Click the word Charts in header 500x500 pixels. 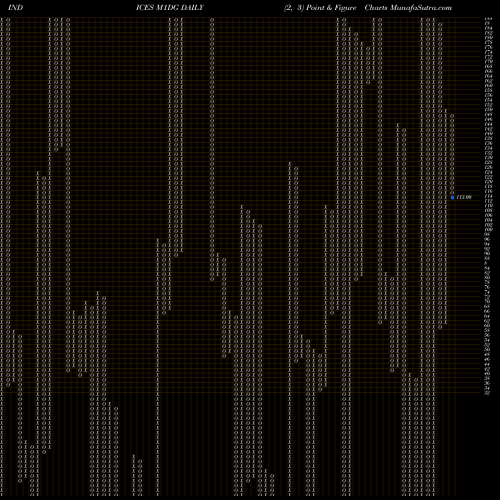pos(376,8)
